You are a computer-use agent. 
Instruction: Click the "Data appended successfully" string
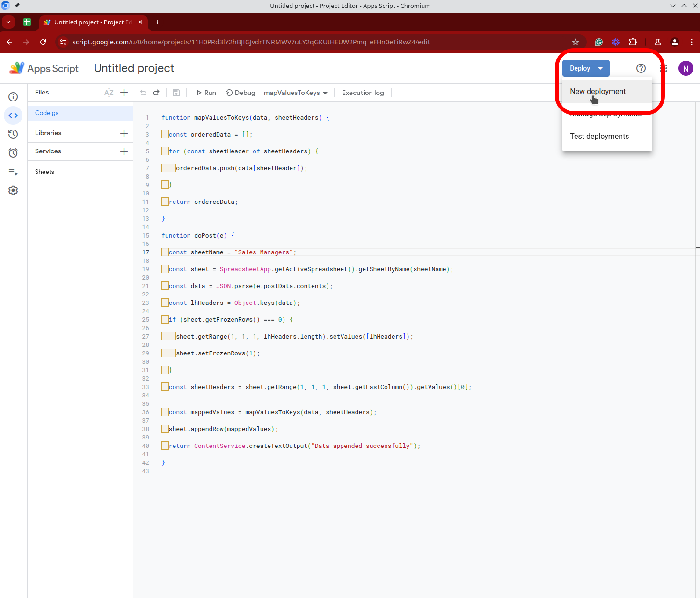[x=362, y=446]
